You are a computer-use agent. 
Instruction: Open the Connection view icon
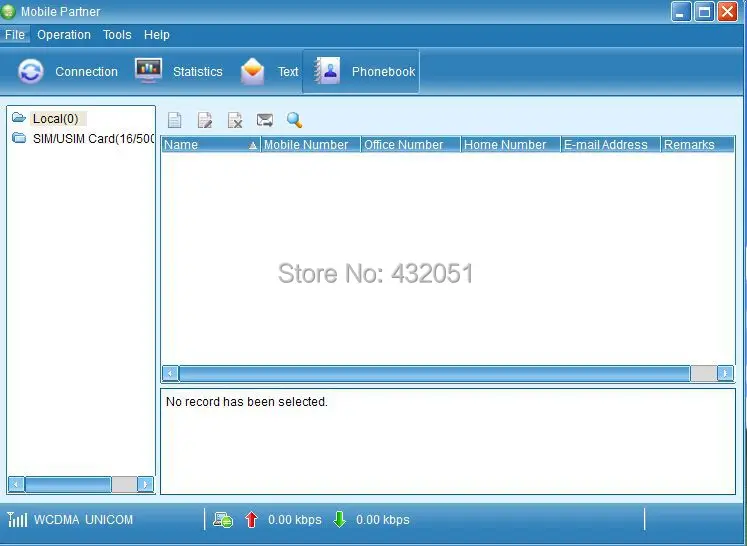click(31, 71)
